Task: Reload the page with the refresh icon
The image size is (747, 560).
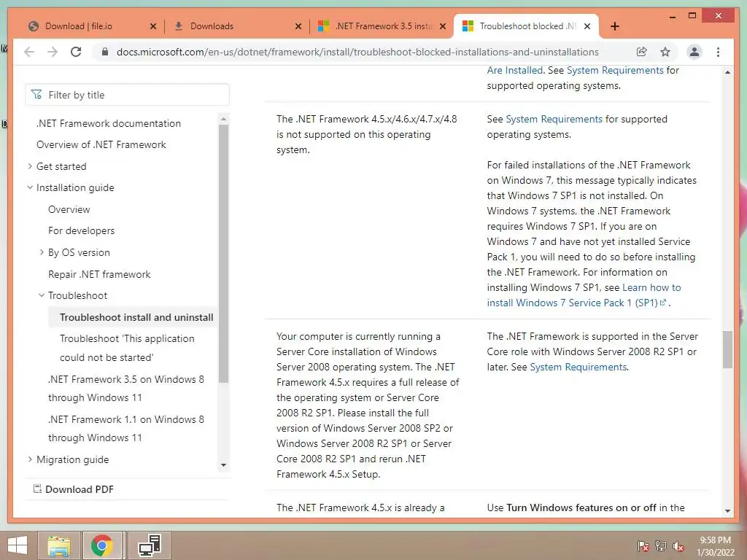Action: [76, 52]
